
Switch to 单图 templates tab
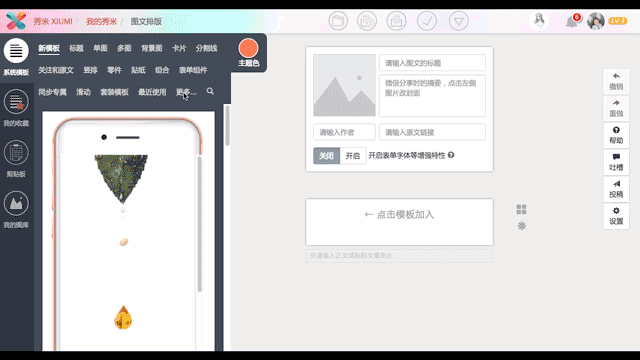pos(100,49)
